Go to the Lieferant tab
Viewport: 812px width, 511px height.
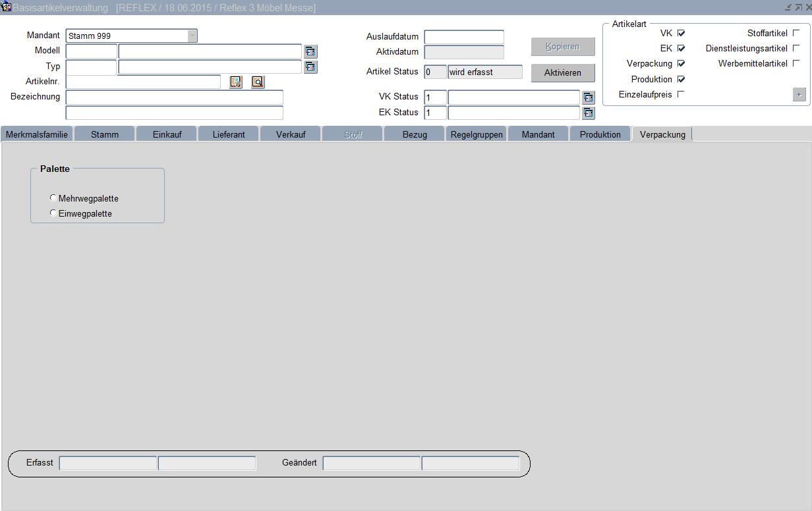pos(229,134)
